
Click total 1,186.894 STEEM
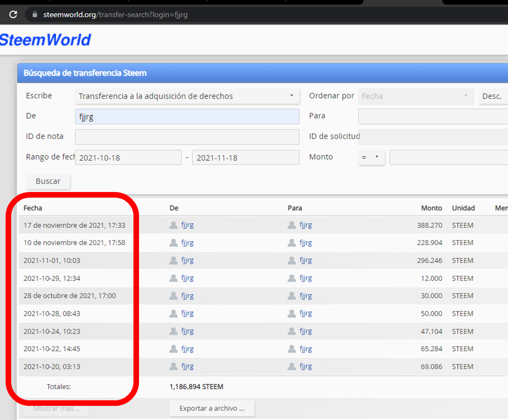coord(197,387)
